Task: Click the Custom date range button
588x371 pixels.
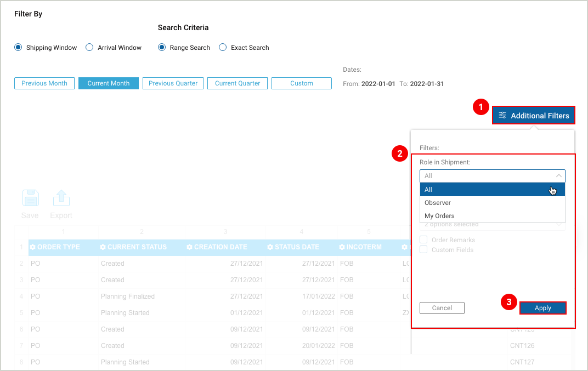Action: coord(302,83)
